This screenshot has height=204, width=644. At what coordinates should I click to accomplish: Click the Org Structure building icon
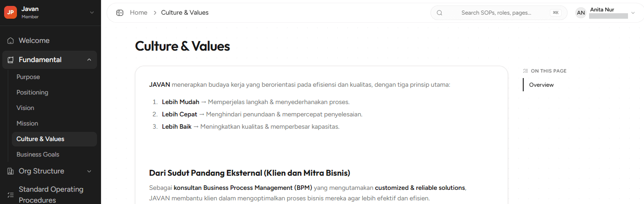[x=11, y=171]
